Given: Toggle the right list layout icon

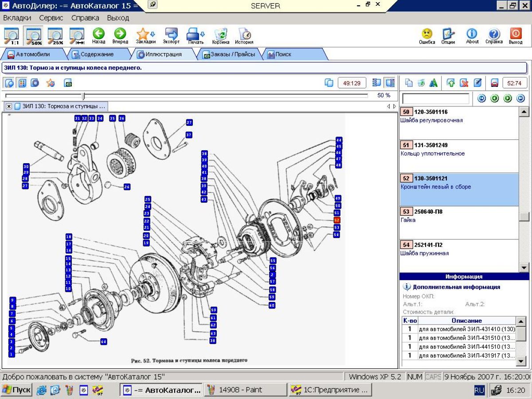Looking at the screenshot, I should (390, 83).
